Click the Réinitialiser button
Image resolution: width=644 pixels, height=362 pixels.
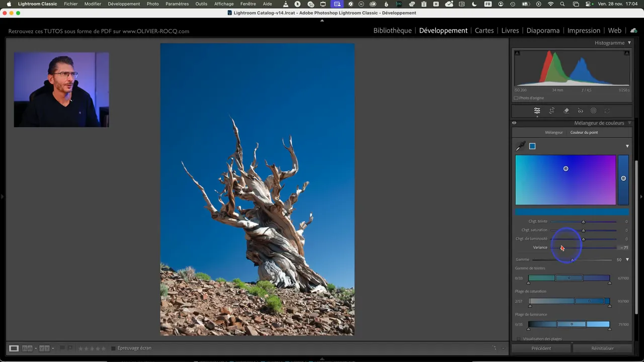(602, 348)
